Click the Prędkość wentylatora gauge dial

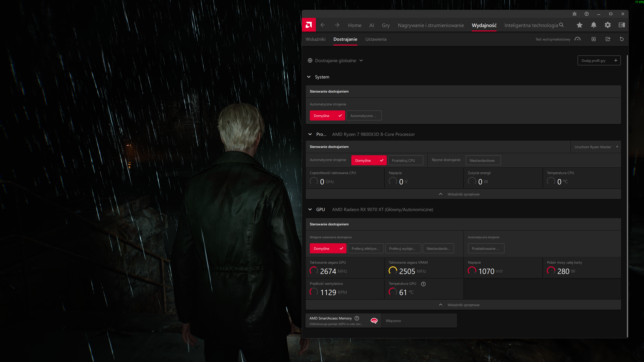pyautogui.click(x=314, y=292)
